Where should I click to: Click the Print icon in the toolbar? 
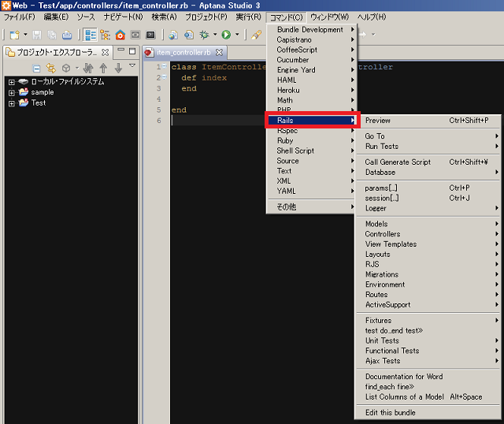(67, 35)
